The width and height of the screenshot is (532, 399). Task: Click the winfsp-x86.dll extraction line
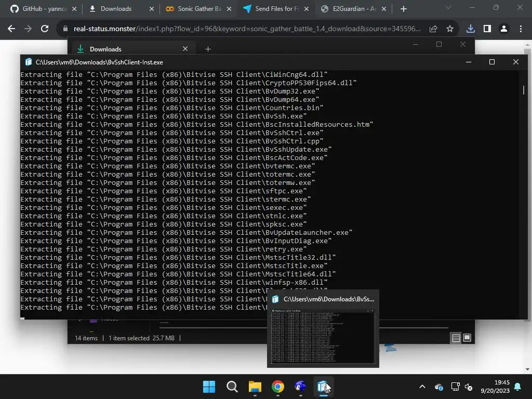tap(174, 283)
